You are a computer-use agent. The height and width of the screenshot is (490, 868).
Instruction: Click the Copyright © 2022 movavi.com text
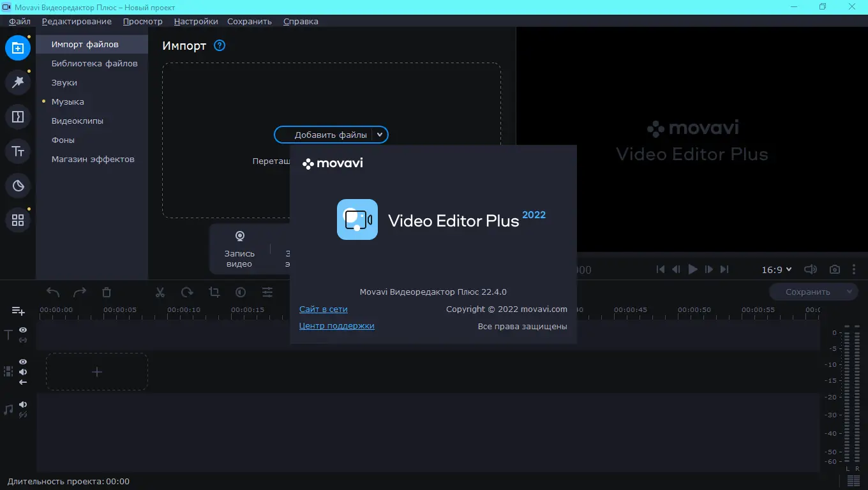click(x=507, y=309)
